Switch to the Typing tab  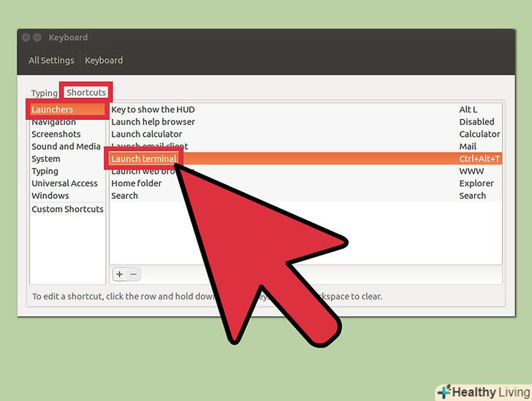[x=44, y=93]
